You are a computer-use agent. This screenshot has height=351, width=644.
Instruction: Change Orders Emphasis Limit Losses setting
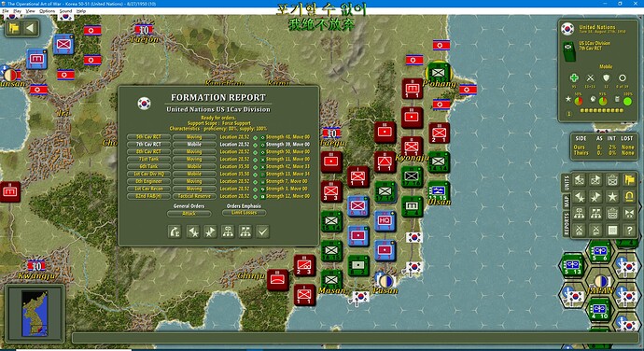tap(244, 213)
